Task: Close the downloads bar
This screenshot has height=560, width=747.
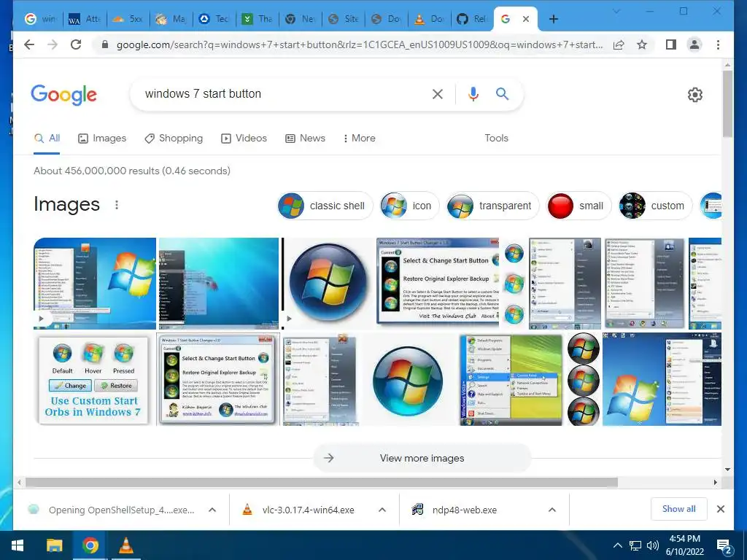Action: (x=720, y=509)
